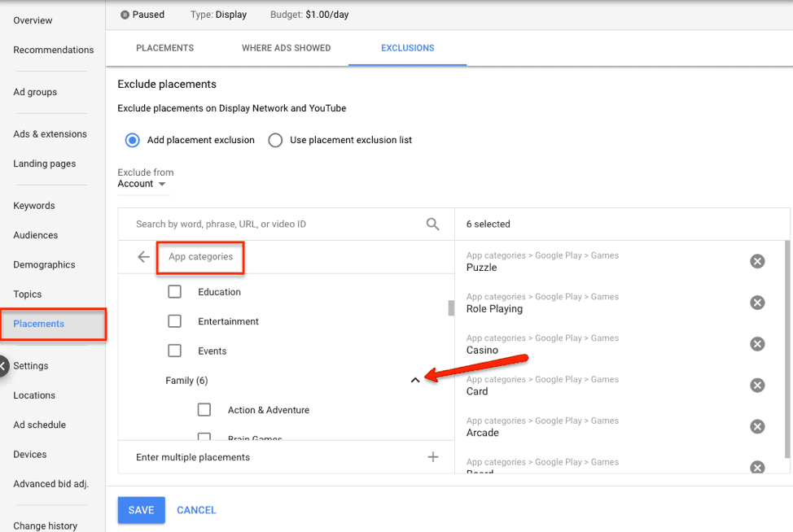Screen dimensions: 793x532
Task: Select Add placement exclusion radio button
Action: point(133,140)
